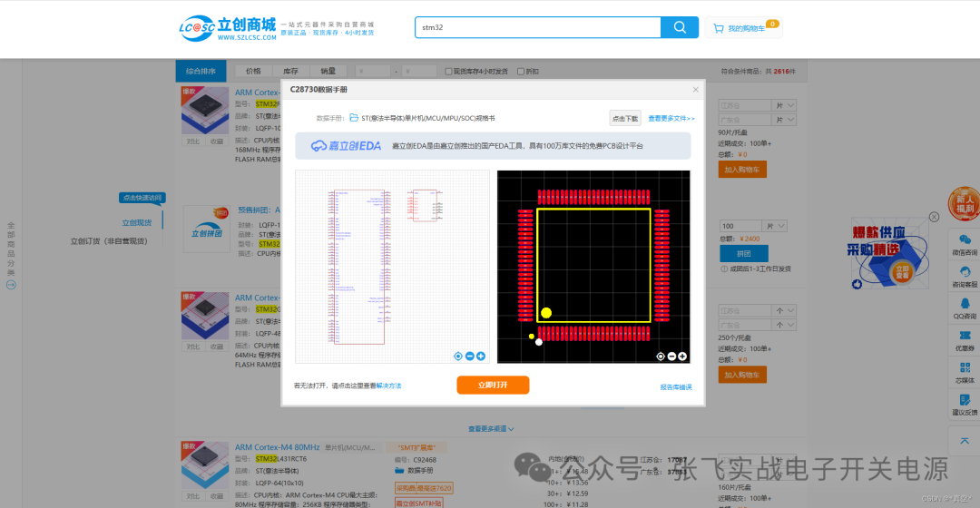Zoom in the schematic symbol preview

[481, 357]
